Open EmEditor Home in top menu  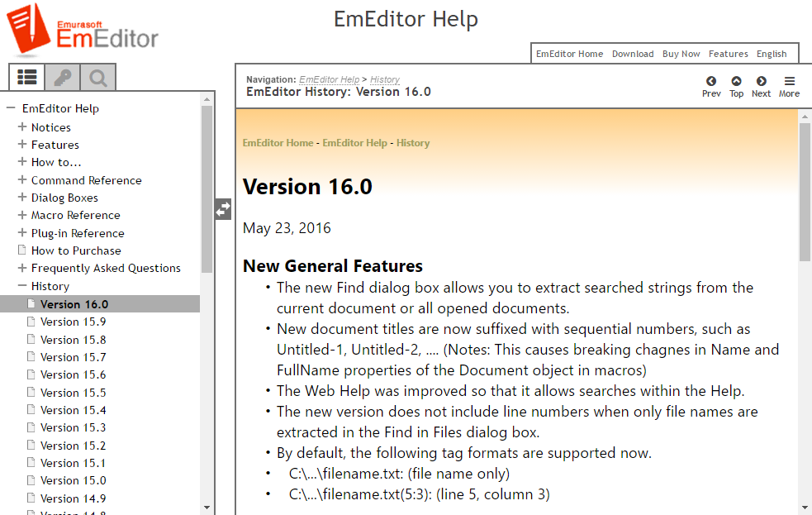[569, 54]
